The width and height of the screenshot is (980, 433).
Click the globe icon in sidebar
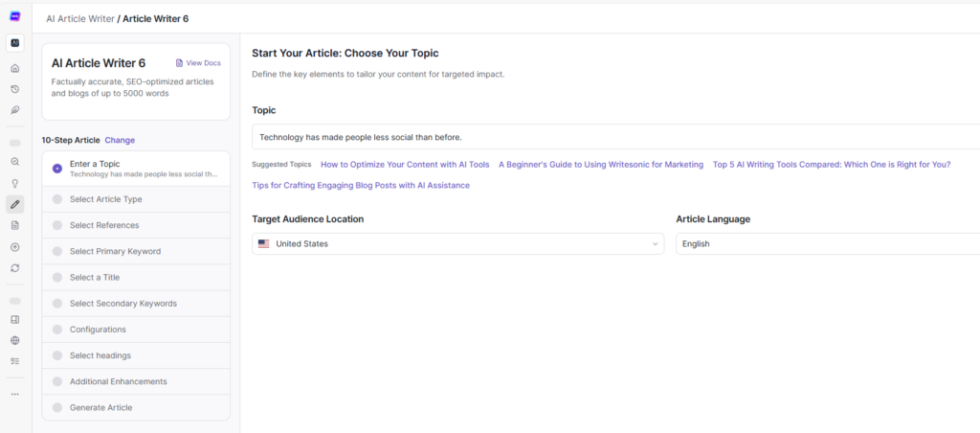(15, 340)
